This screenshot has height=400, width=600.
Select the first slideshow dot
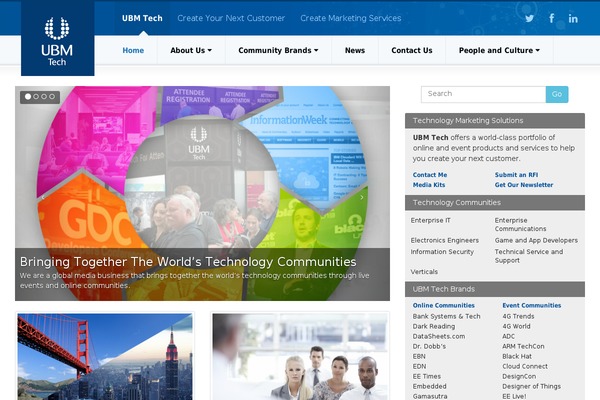pos(28,97)
